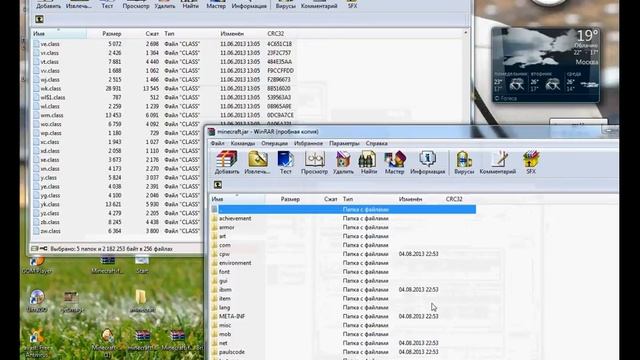Sort by Сжат column in background window
This screenshot has width=640, height=360.
click(152, 33)
